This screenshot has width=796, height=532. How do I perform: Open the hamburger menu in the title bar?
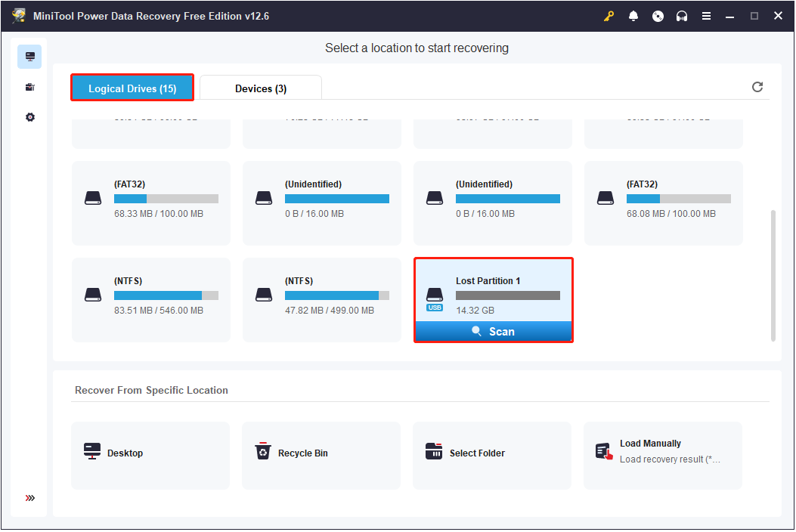[706, 15]
